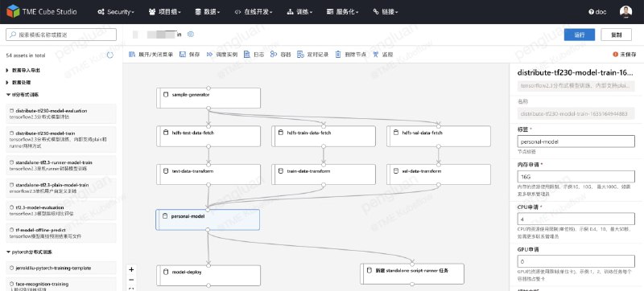The width and height of the screenshot is (644, 291).
Task: Click the database icon on model-deploy node
Action: (167, 272)
